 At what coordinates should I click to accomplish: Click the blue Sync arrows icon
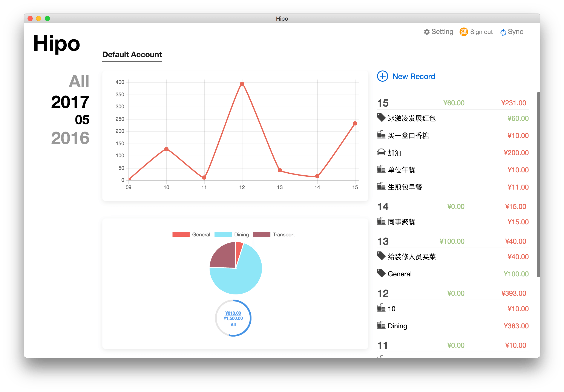click(503, 32)
